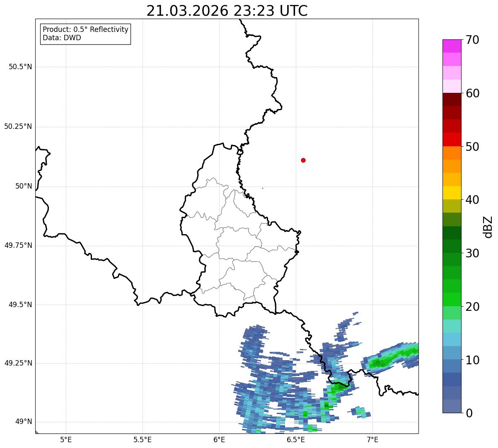This screenshot has width=498, height=448.
Task: Pick the yellow colorbar segment above 40
Action: pyautogui.click(x=452, y=193)
